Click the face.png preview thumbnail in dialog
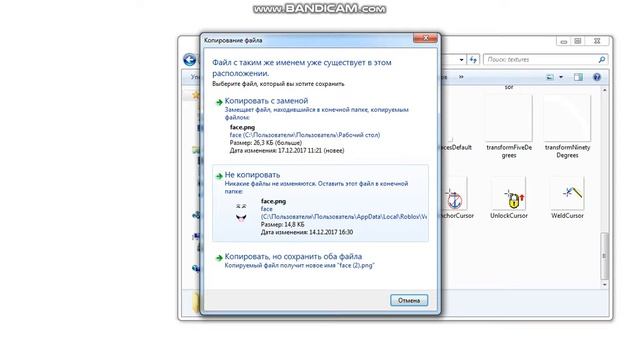The image size is (640, 360). [x=241, y=212]
